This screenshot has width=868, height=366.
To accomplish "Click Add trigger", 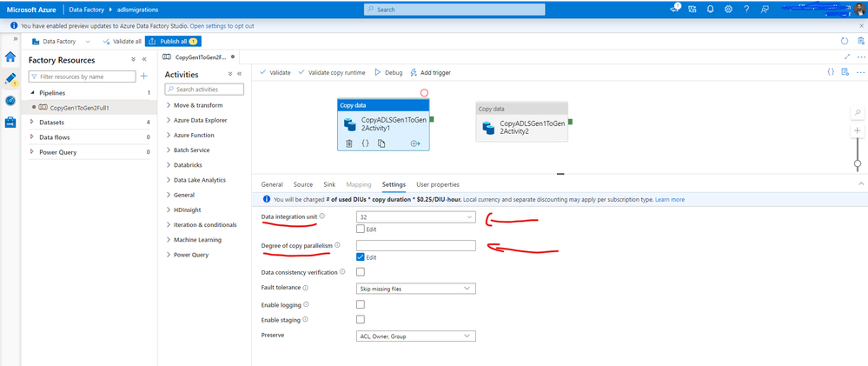I will coord(430,72).
